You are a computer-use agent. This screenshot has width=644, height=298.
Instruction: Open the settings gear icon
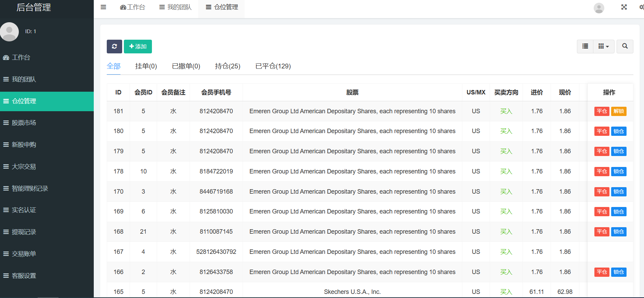click(x=641, y=7)
